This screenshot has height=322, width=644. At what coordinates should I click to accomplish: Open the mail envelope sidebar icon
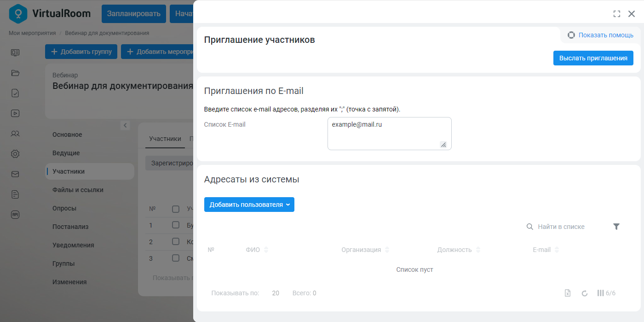tap(15, 174)
